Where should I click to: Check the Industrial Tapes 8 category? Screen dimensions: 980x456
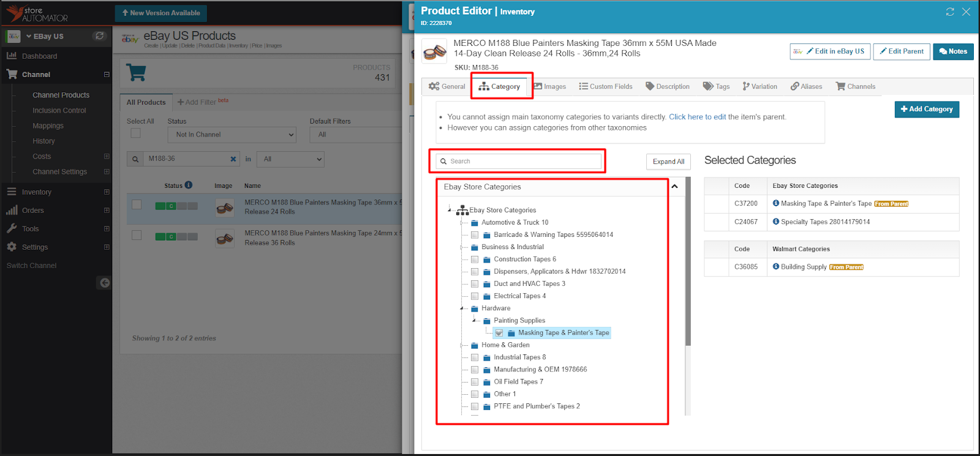[475, 357]
